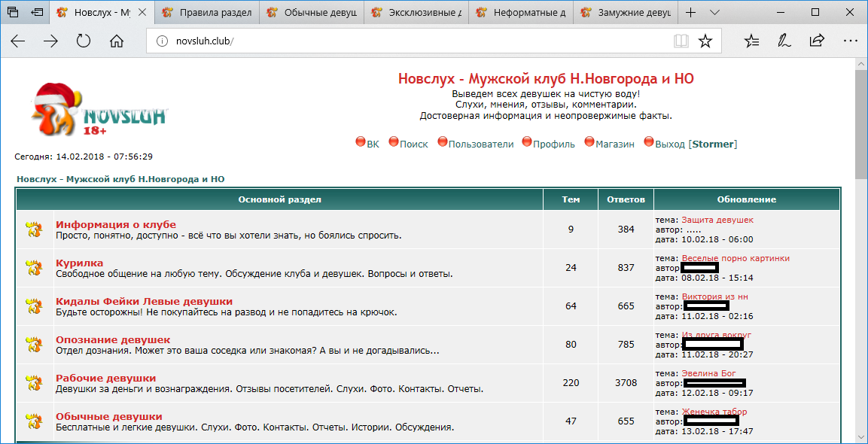Screen dimensions: 868x444
Task: Switch to the Правила раздел tab
Action: pyautogui.click(x=209, y=13)
